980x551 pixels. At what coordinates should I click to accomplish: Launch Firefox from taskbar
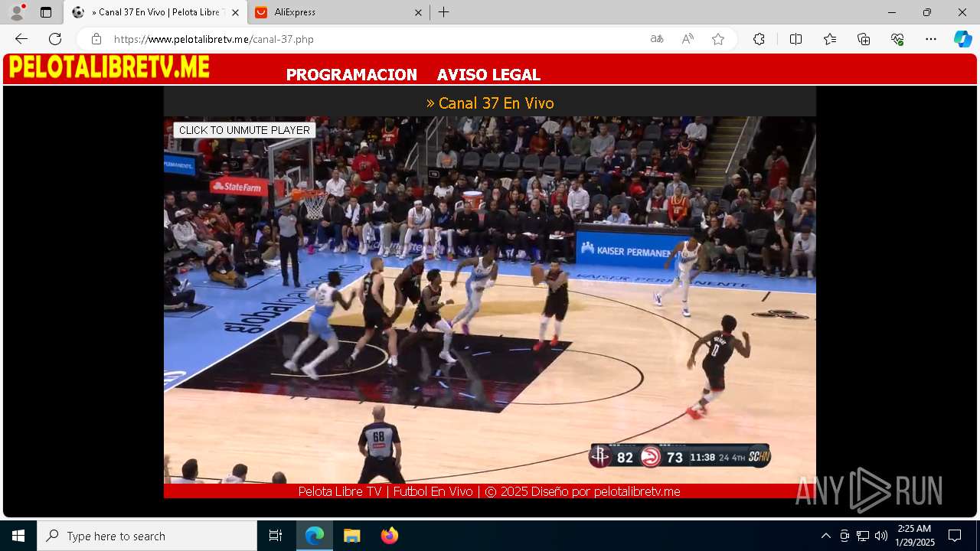coord(389,536)
